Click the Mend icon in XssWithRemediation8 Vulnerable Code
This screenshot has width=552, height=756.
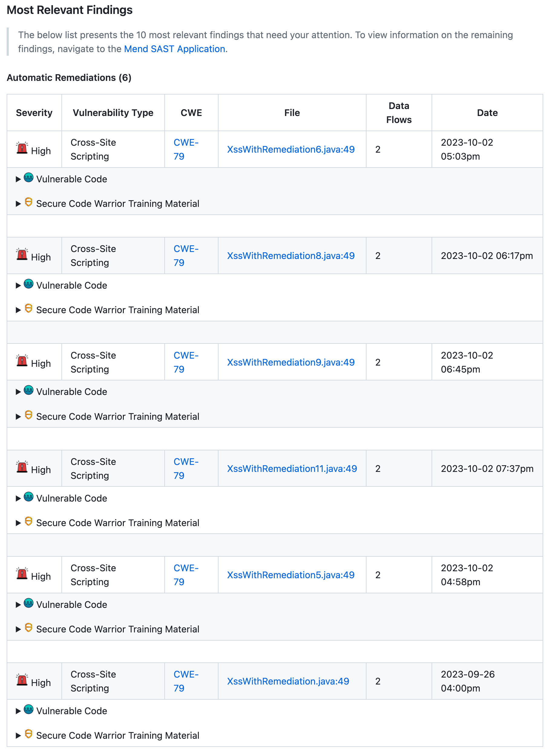pos(29,284)
